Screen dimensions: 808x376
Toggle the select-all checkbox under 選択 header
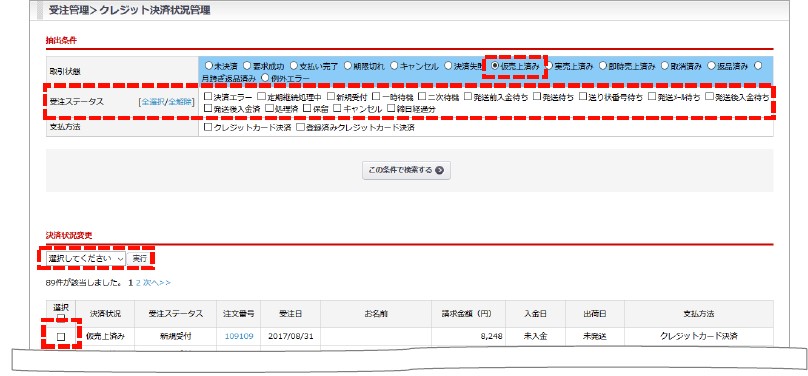pos(61,318)
